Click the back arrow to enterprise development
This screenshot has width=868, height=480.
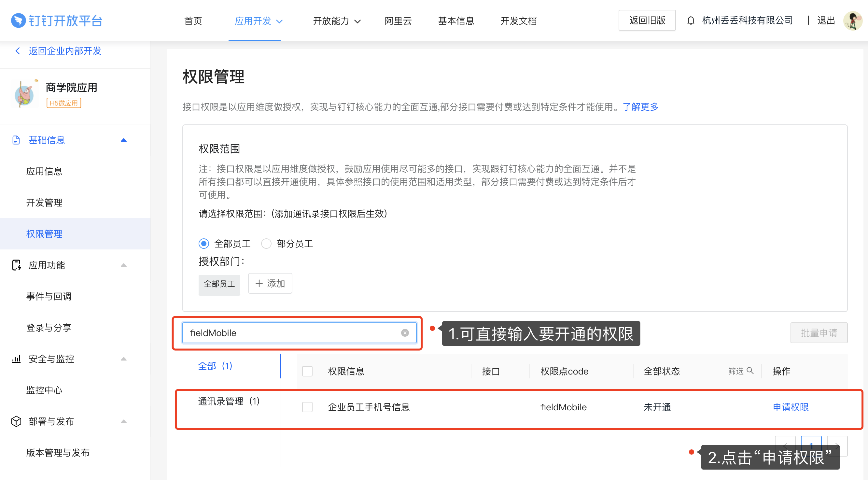click(18, 51)
